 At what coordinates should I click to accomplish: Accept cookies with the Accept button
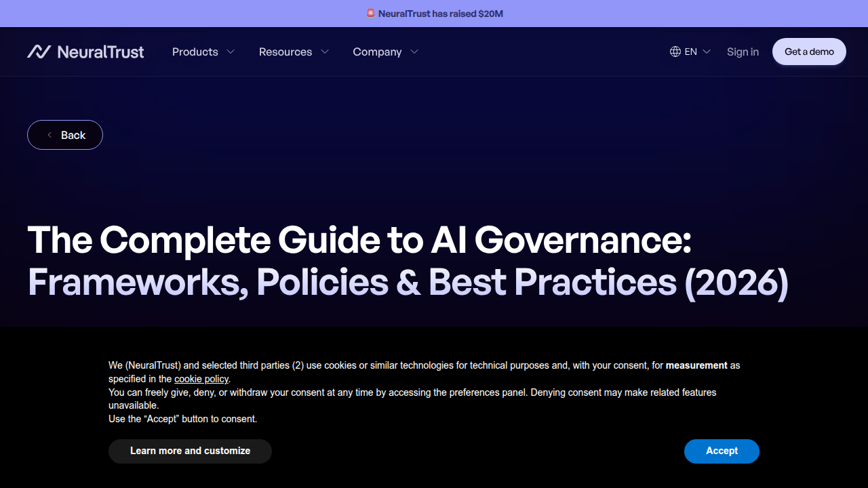click(x=722, y=451)
